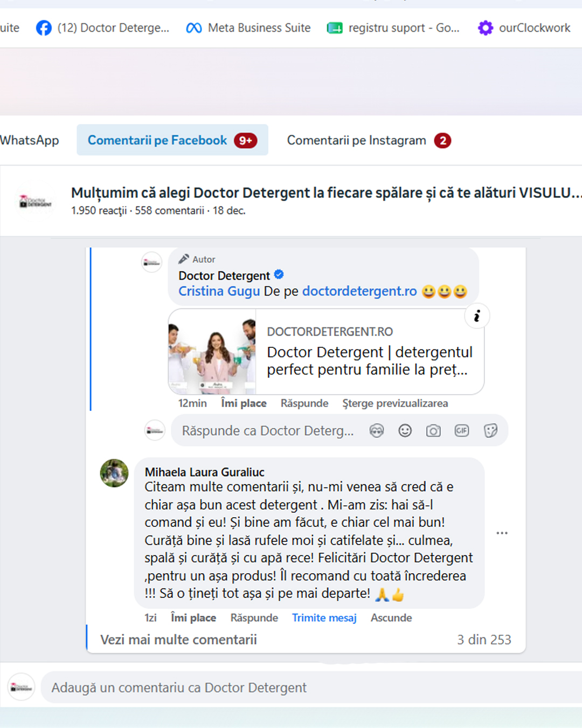The width and height of the screenshot is (582, 728).
Task: Open the avatar sticker picker in the reply box
Action: click(x=377, y=430)
